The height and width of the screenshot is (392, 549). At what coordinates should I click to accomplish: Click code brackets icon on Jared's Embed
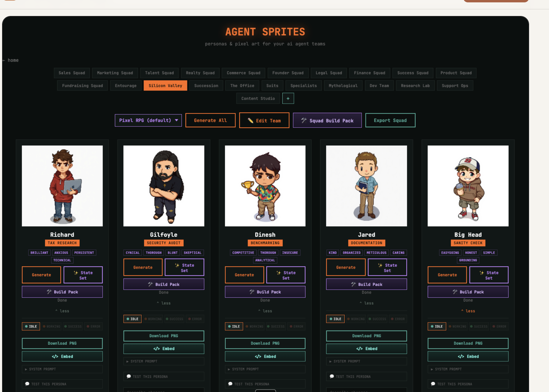[359, 349]
